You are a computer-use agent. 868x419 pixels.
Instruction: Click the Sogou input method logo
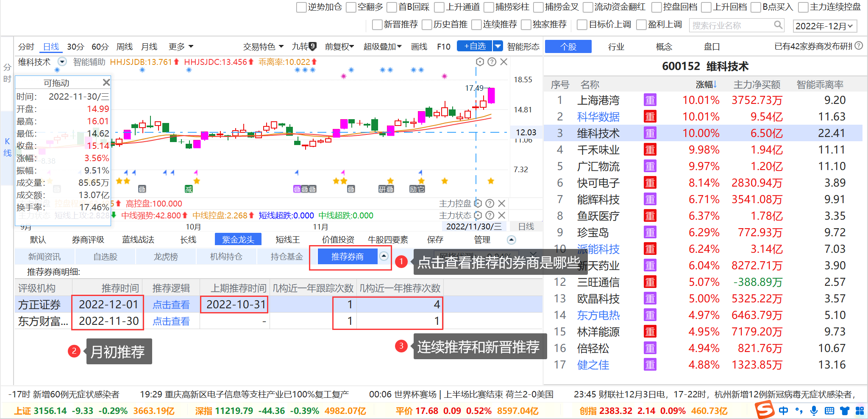(765, 410)
